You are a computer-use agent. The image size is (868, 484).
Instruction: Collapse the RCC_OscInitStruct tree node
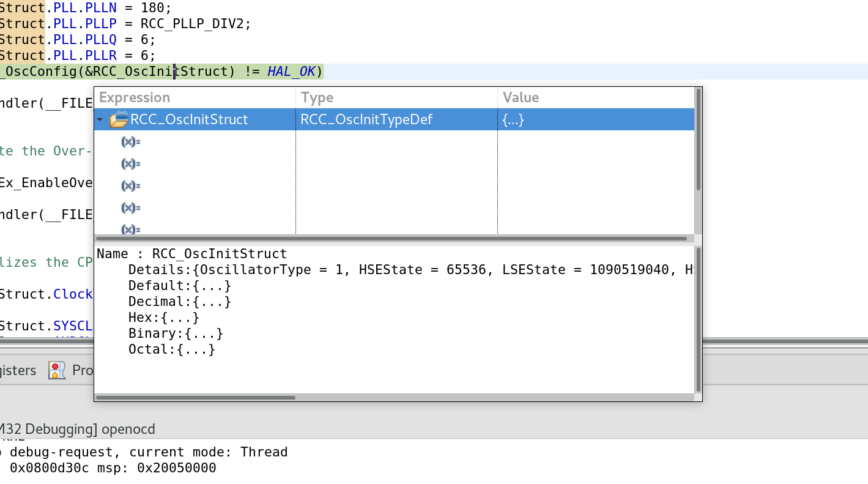(100, 120)
